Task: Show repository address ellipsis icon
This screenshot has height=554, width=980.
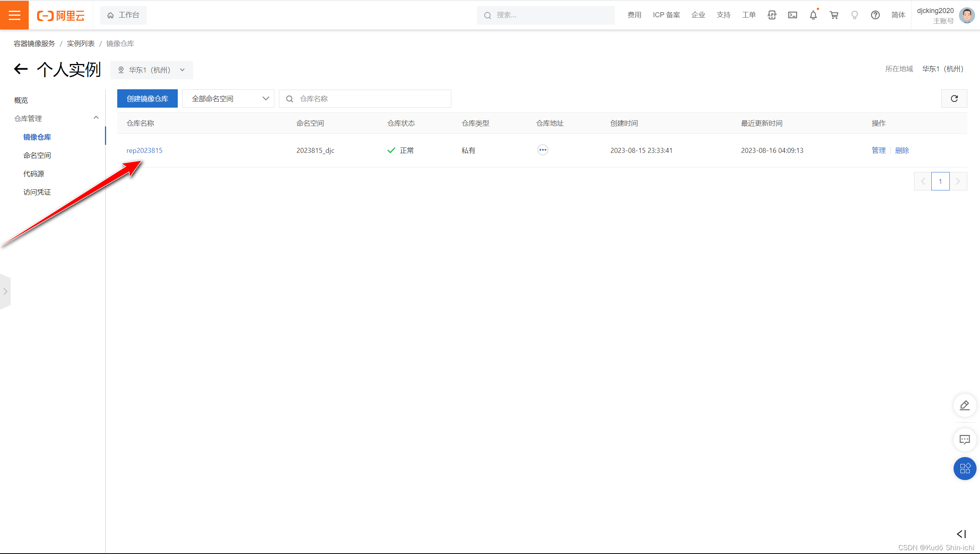Action: click(542, 150)
